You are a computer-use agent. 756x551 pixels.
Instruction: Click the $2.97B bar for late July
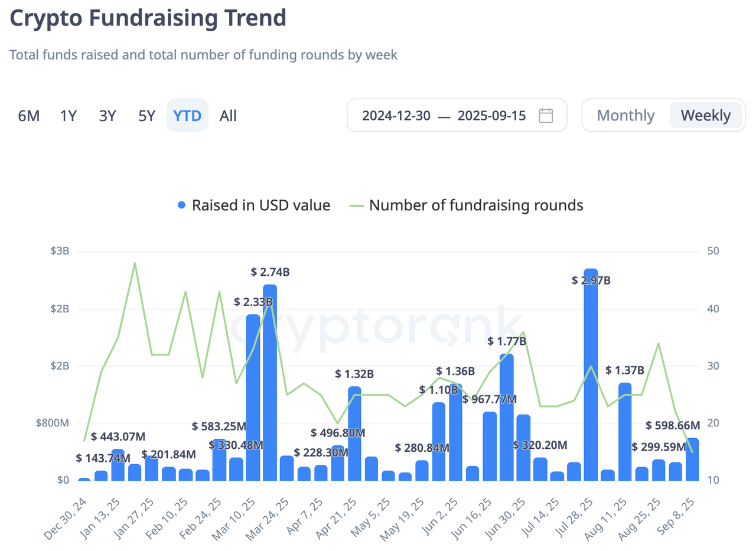591,378
